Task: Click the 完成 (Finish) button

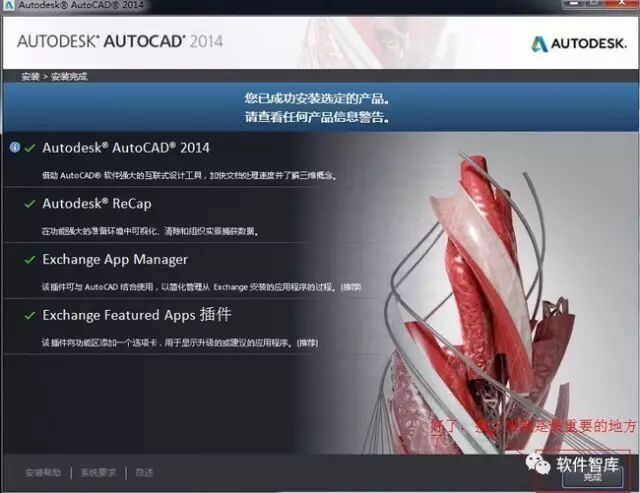Action: click(592, 477)
